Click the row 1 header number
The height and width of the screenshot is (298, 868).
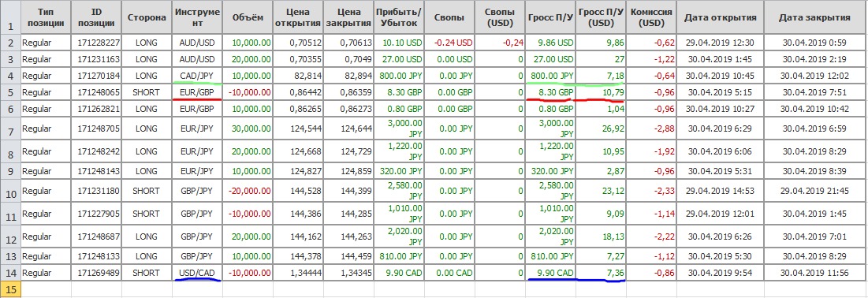(x=10, y=25)
